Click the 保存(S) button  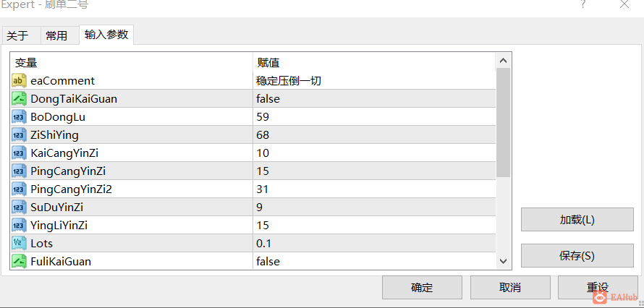tap(577, 256)
